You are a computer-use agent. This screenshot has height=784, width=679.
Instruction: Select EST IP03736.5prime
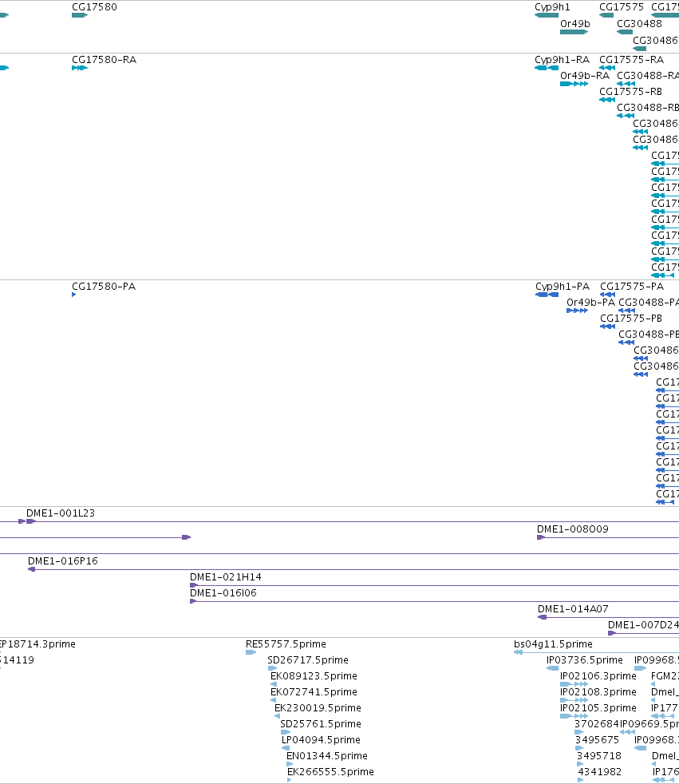[585, 660]
